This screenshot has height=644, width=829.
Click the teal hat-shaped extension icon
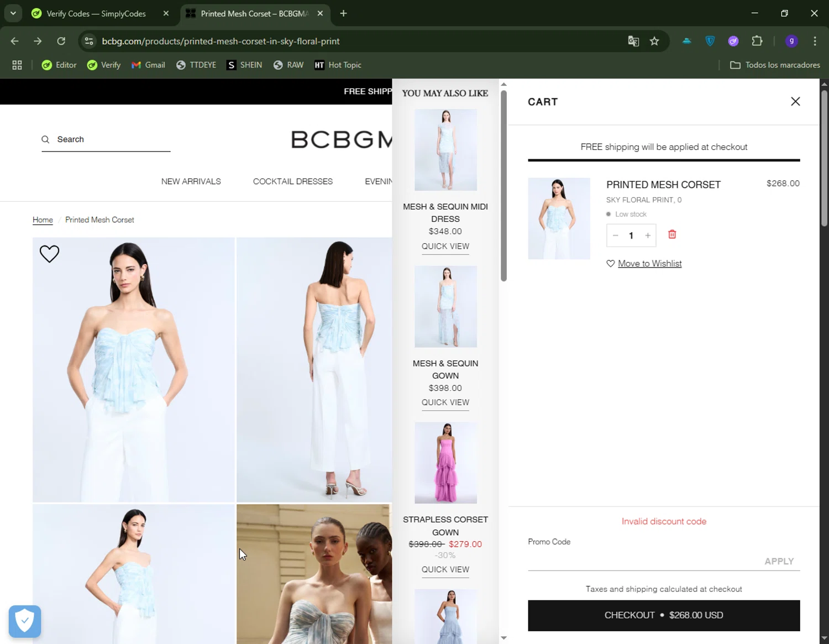click(686, 41)
